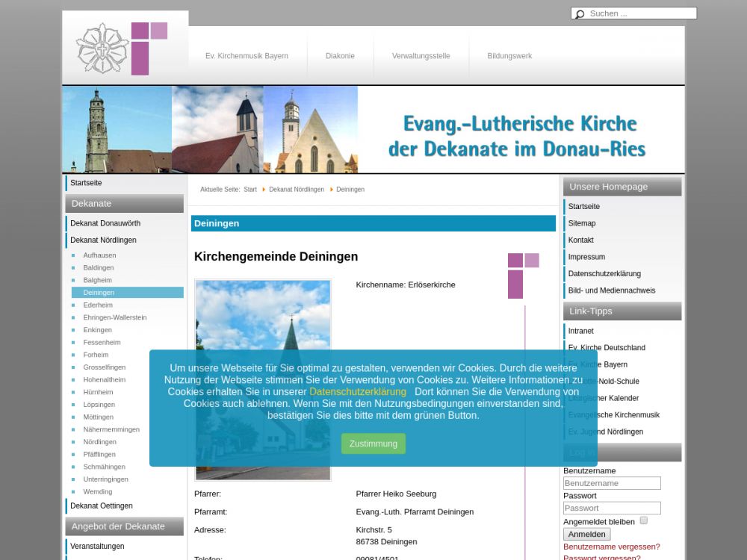Select Baldingen in the parish list
Viewport: 747px width, 560px height.
pos(99,267)
